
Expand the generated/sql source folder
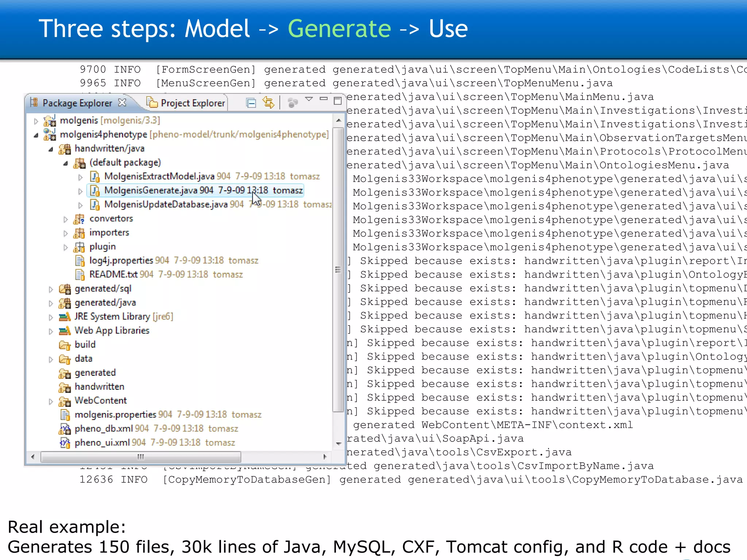[x=51, y=289]
